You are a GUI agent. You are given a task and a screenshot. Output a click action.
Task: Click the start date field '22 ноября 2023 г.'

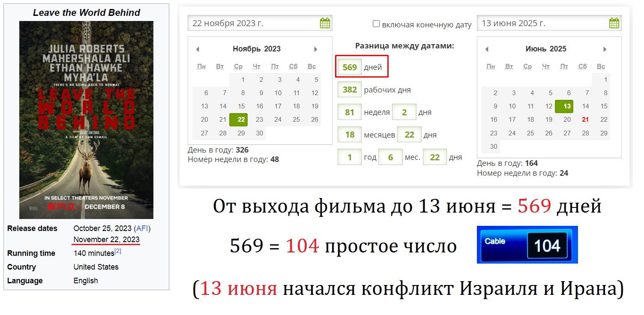260,23
